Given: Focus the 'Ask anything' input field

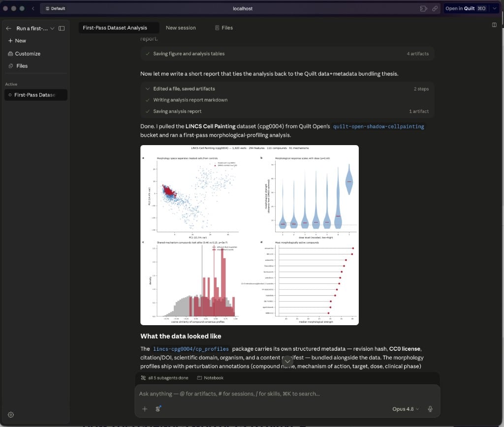Looking at the screenshot, I should (x=287, y=394).
